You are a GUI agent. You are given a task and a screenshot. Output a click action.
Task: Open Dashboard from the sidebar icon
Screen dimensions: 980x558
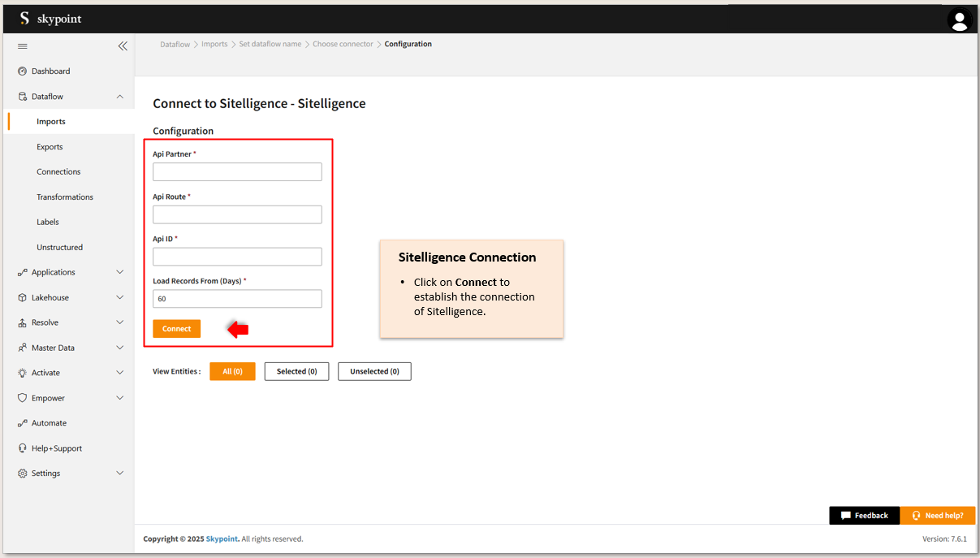pos(23,71)
